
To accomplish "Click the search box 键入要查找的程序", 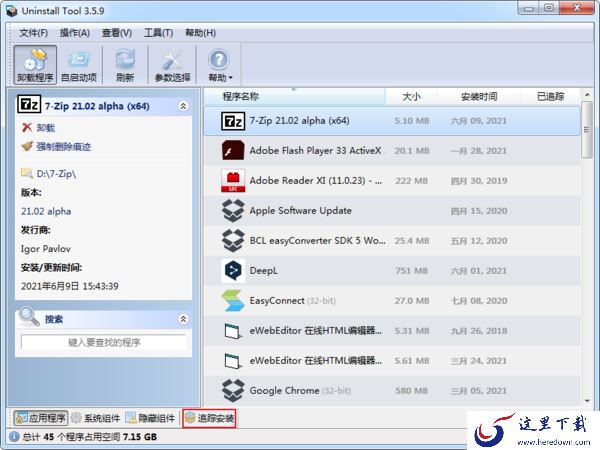I will 104,342.
